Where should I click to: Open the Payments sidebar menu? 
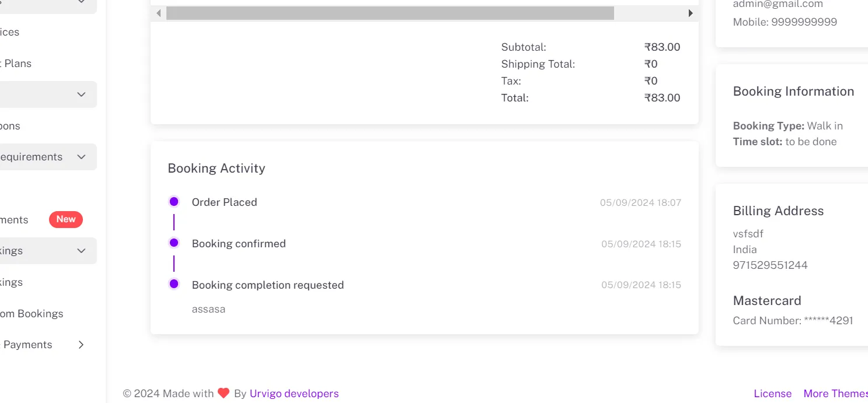(27, 345)
